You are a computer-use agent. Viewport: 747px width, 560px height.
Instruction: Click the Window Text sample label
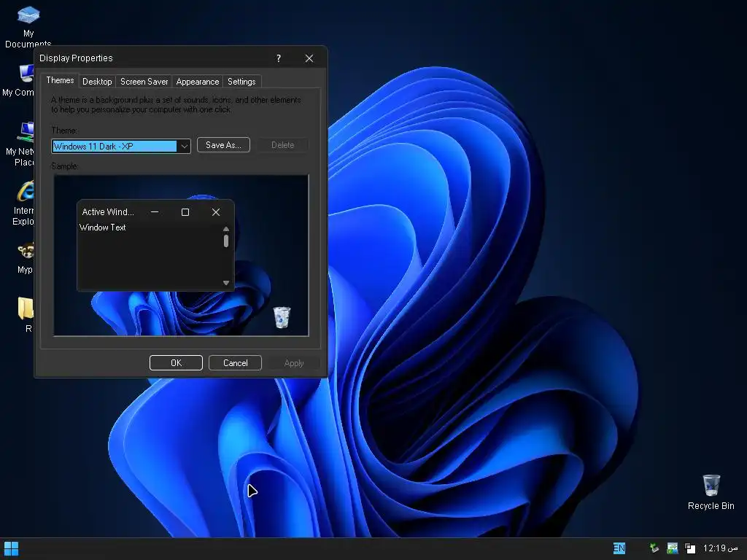103,227
